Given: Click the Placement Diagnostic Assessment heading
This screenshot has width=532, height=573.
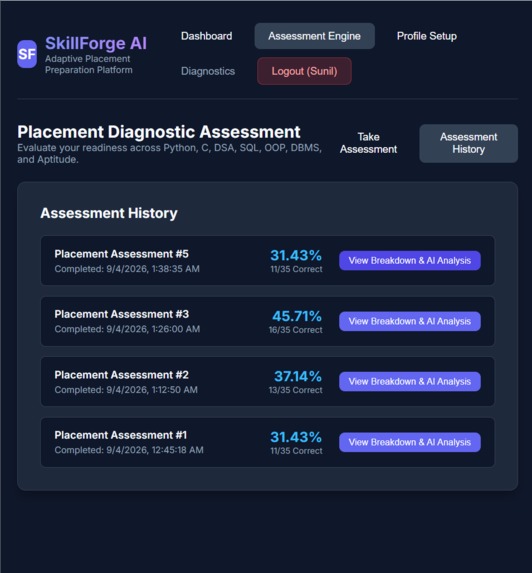Looking at the screenshot, I should (x=159, y=132).
